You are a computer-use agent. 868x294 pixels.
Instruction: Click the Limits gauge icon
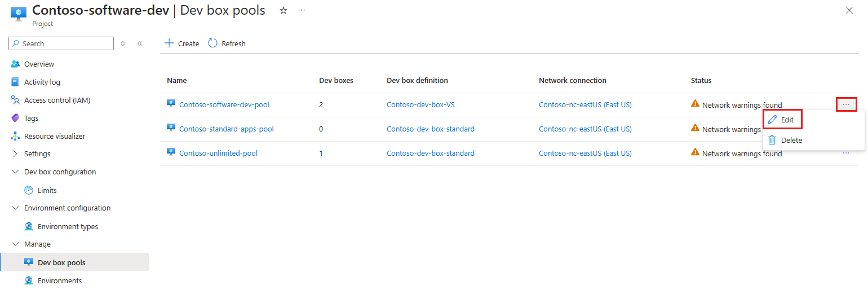[29, 190]
